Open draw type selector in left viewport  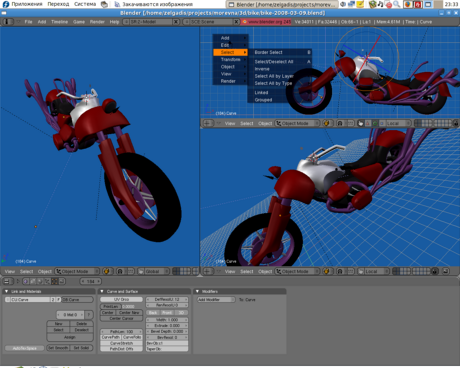pos(107,271)
